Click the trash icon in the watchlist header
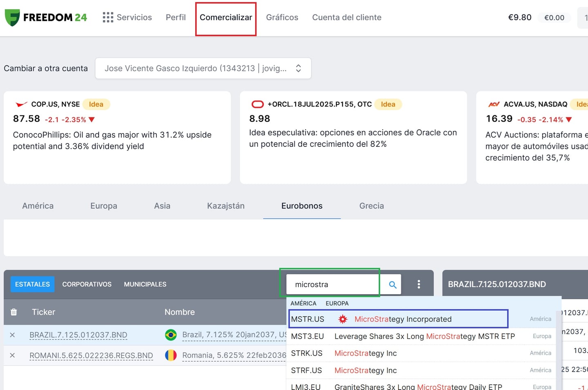This screenshot has height=390, width=588. coord(13,312)
